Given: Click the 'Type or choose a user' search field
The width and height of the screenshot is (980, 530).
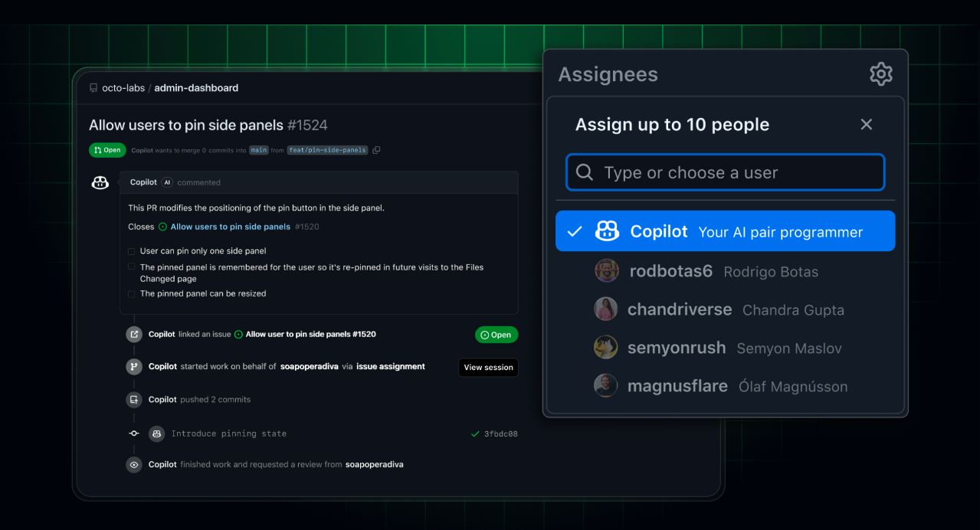Looking at the screenshot, I should (725, 172).
